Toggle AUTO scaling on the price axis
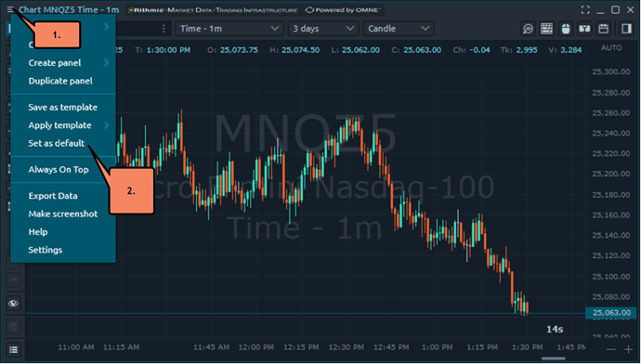Screen dimensions: 641x364 pyautogui.click(x=611, y=48)
